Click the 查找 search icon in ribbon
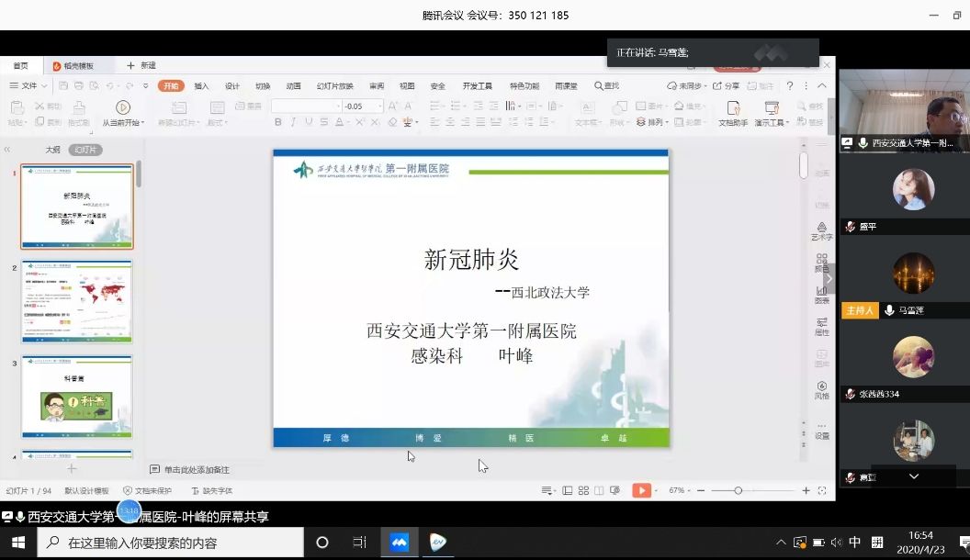The width and height of the screenshot is (970, 560). (606, 85)
